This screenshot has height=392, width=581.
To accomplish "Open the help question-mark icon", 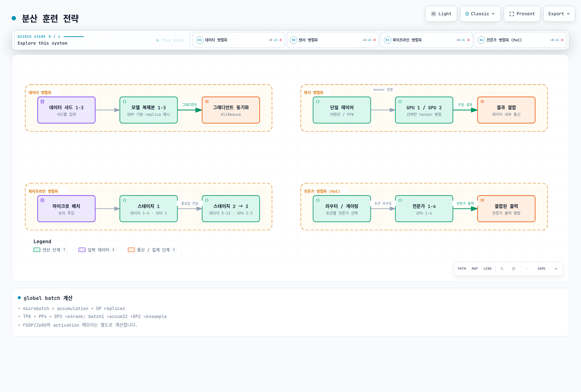I will pos(513,269).
